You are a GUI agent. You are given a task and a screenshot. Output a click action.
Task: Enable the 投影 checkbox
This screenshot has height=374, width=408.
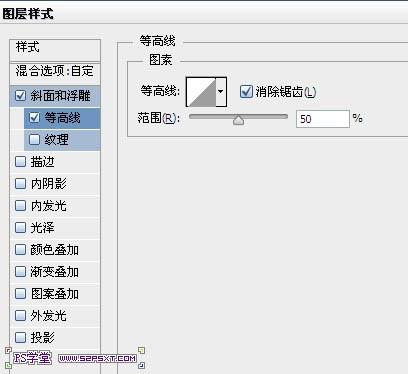click(20, 338)
